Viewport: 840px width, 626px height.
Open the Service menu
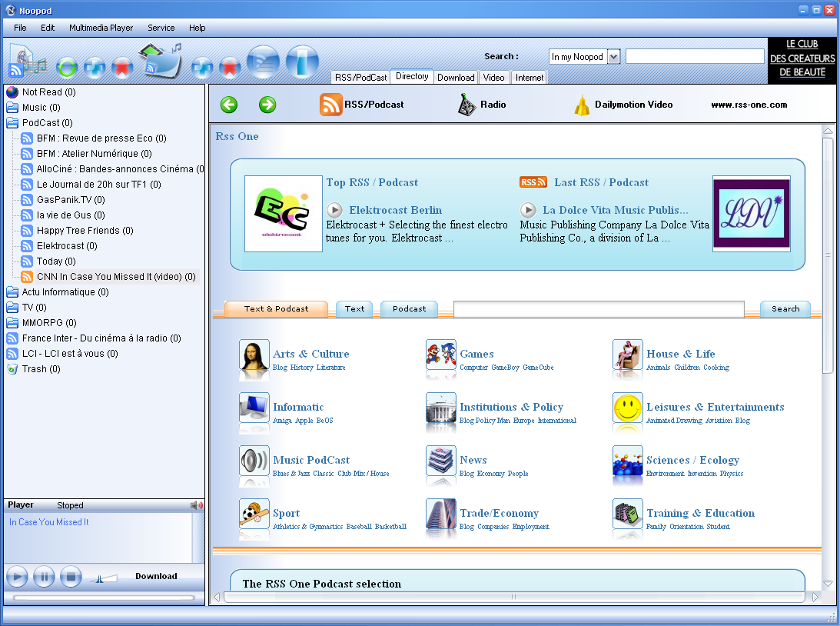tap(161, 28)
